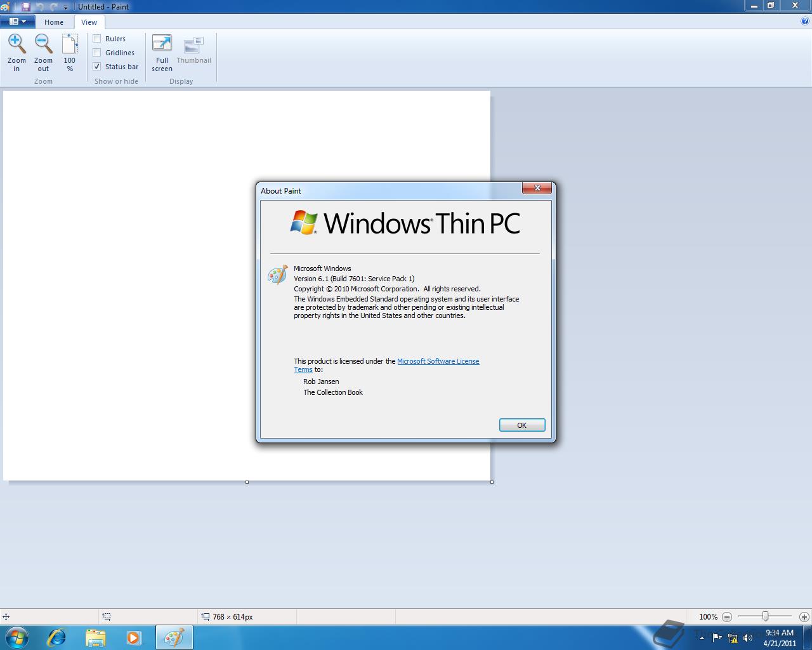812x650 pixels.
Task: Click the Paint palette icon in title bar
Action: point(5,6)
